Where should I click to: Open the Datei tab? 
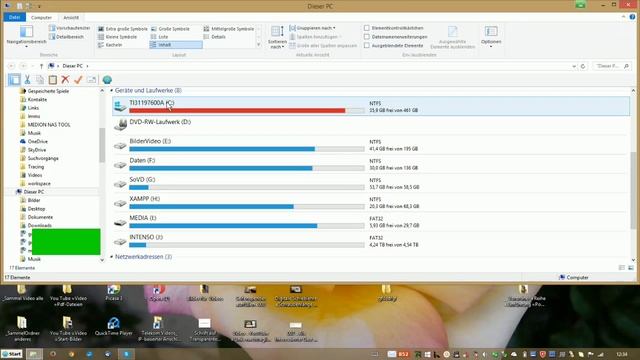(15, 17)
